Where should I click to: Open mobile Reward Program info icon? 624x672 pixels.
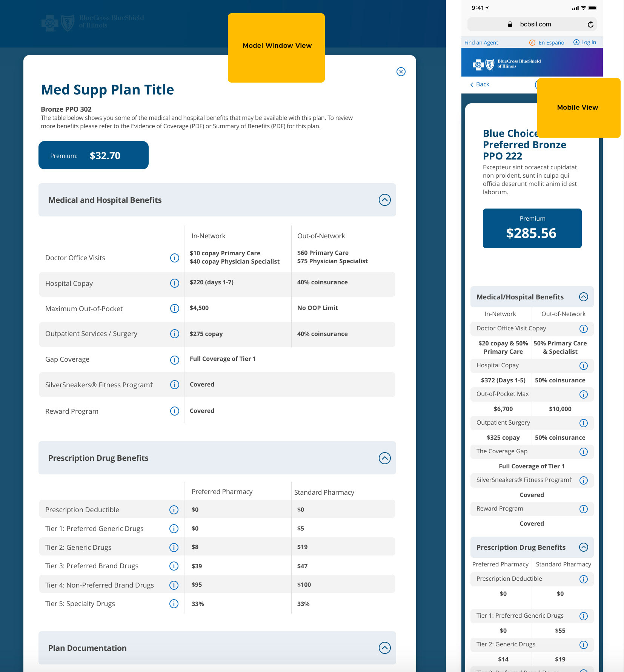(x=583, y=509)
